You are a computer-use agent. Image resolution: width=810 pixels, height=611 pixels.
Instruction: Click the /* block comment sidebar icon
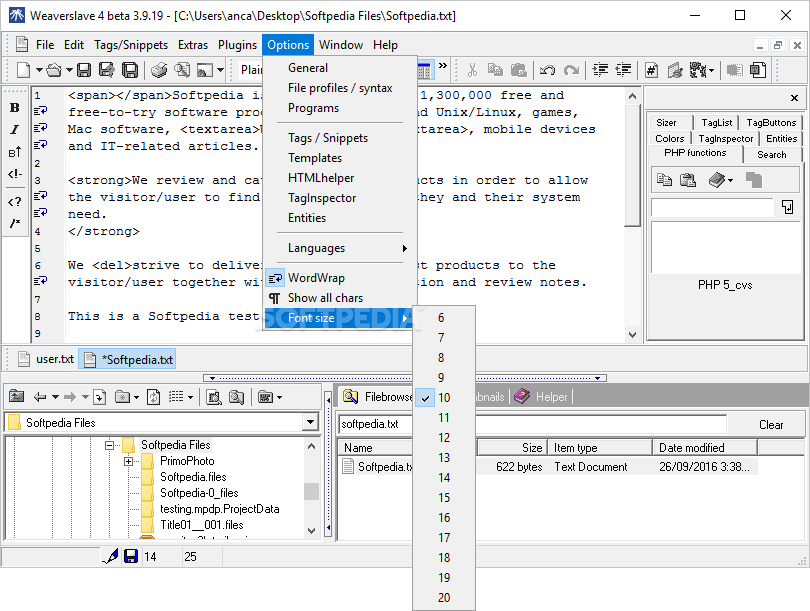(x=14, y=223)
